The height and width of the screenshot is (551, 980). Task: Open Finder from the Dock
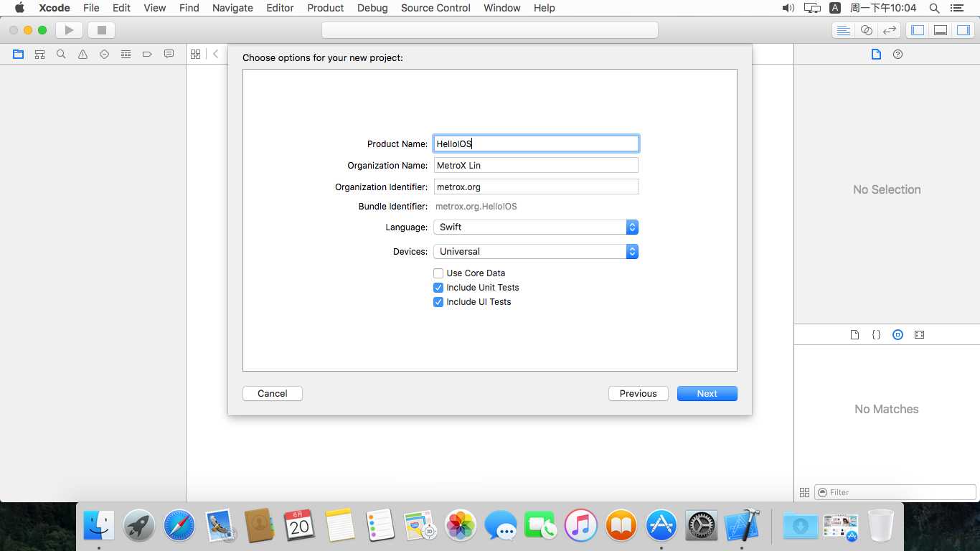(99, 526)
